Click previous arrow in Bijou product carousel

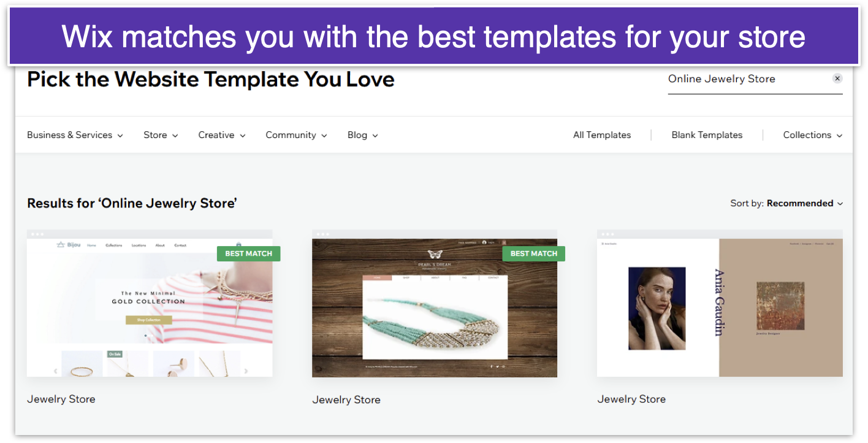click(x=56, y=371)
